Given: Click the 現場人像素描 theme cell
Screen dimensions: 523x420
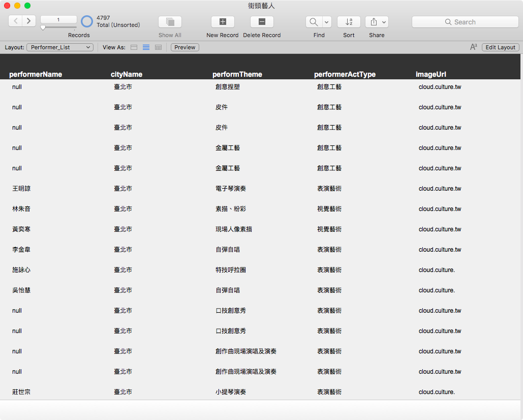Looking at the screenshot, I should 234,229.
